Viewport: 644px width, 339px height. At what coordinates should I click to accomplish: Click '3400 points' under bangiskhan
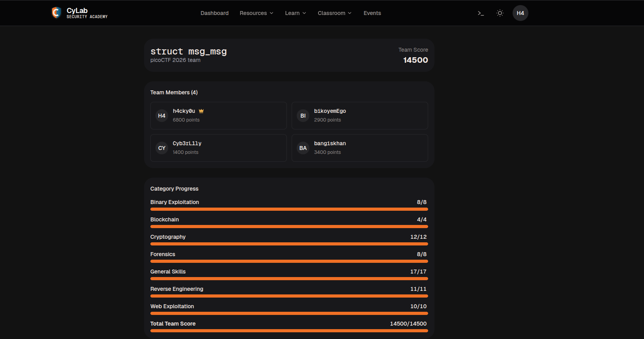(328, 152)
